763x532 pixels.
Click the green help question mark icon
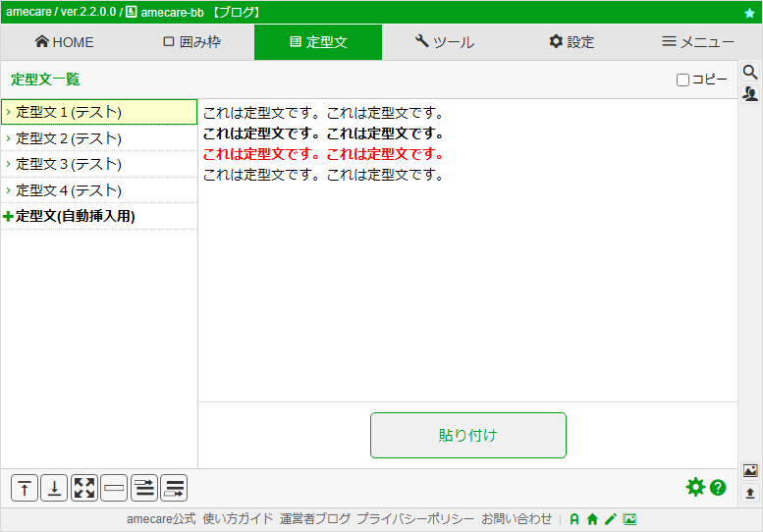(718, 487)
